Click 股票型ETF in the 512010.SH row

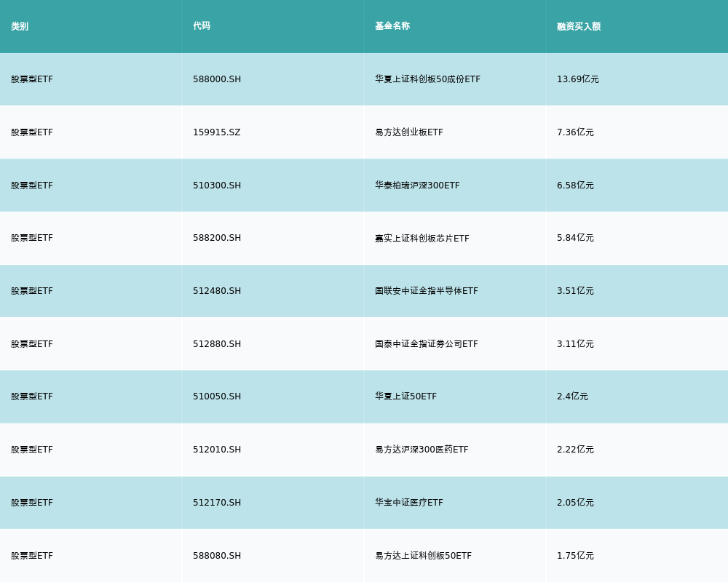(x=32, y=450)
